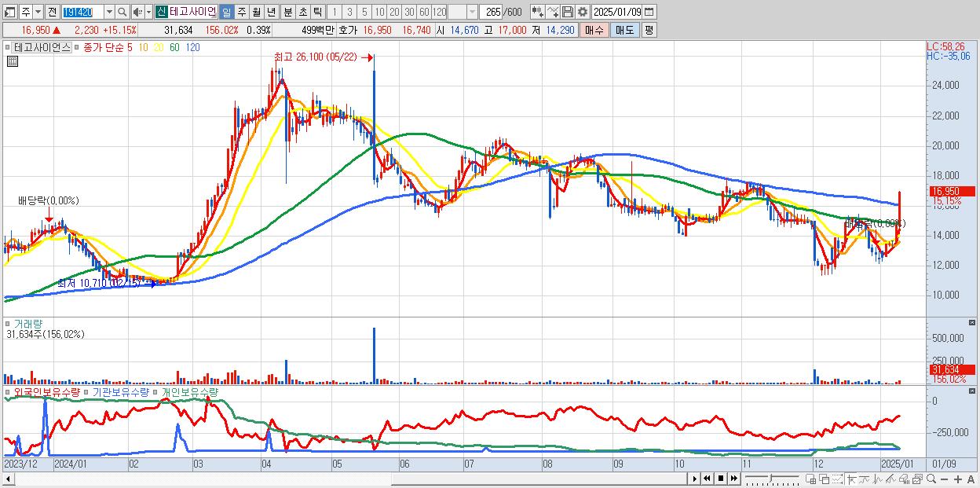This screenshot has width=980, height=488.
Task: Click the date field 2025/01/09
Action: [617, 12]
